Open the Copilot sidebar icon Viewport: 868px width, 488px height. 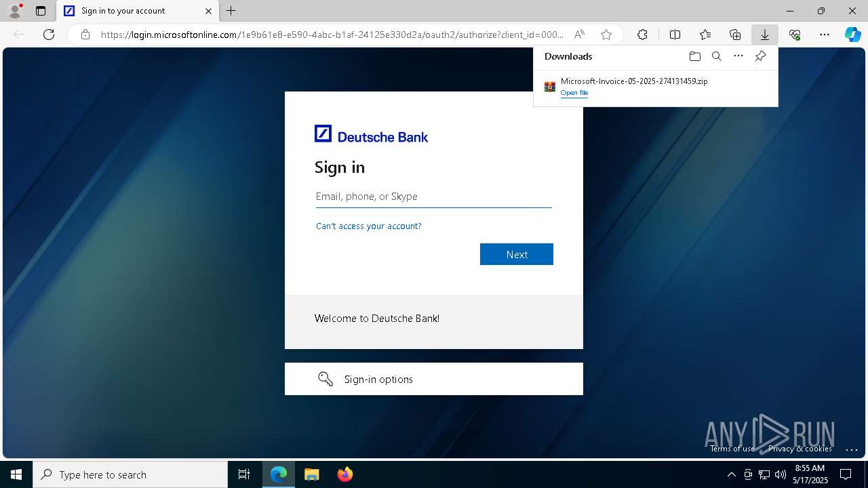tap(853, 35)
